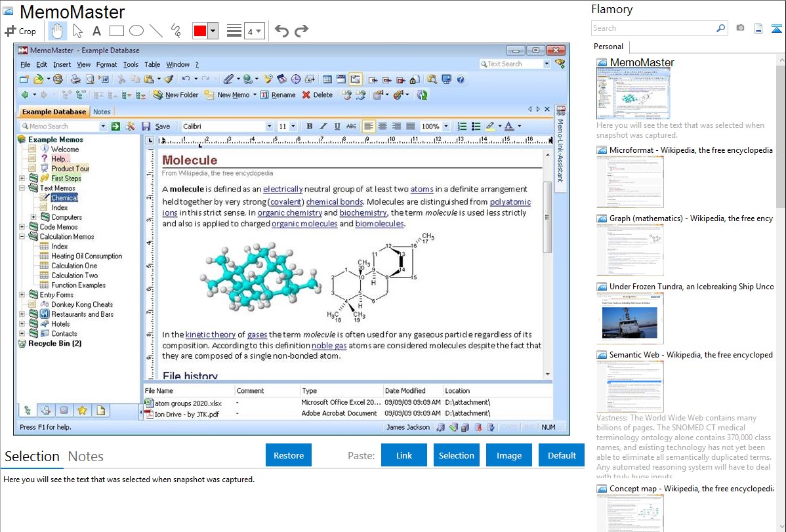Activate the hand pan tool
The height and width of the screenshot is (532, 786).
(57, 31)
